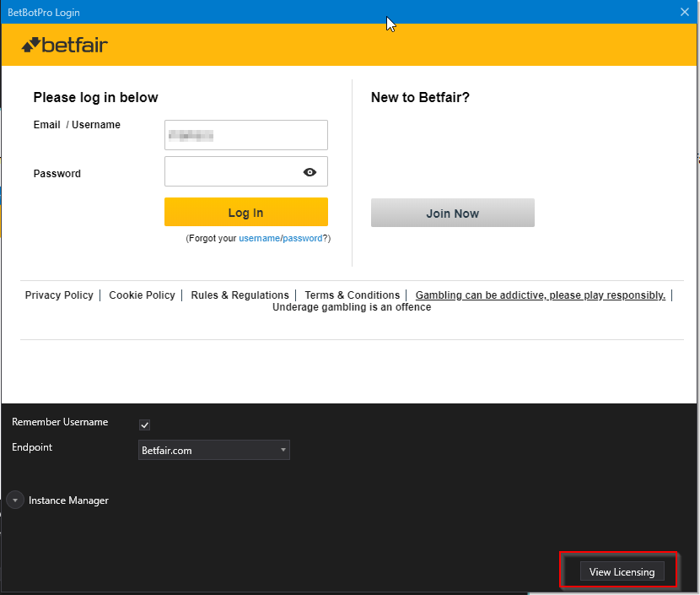
Task: Open the Terms & Conditions link
Action: pyautogui.click(x=353, y=295)
